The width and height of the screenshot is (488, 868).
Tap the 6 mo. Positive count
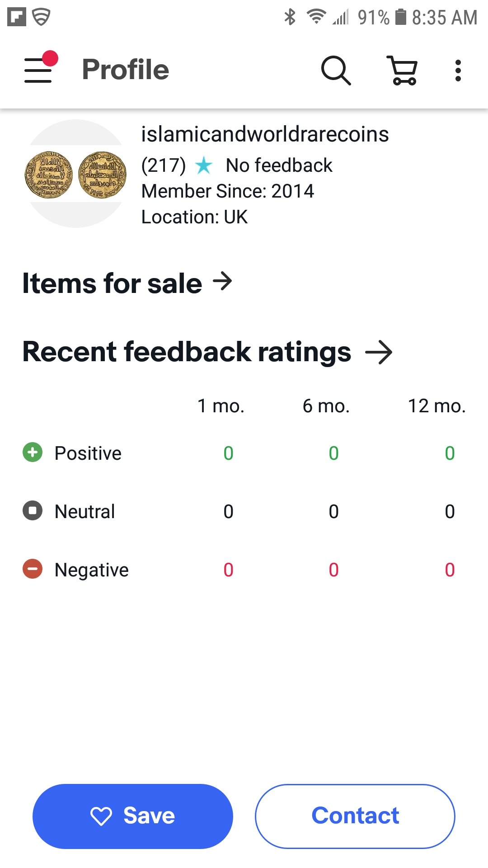coord(333,453)
